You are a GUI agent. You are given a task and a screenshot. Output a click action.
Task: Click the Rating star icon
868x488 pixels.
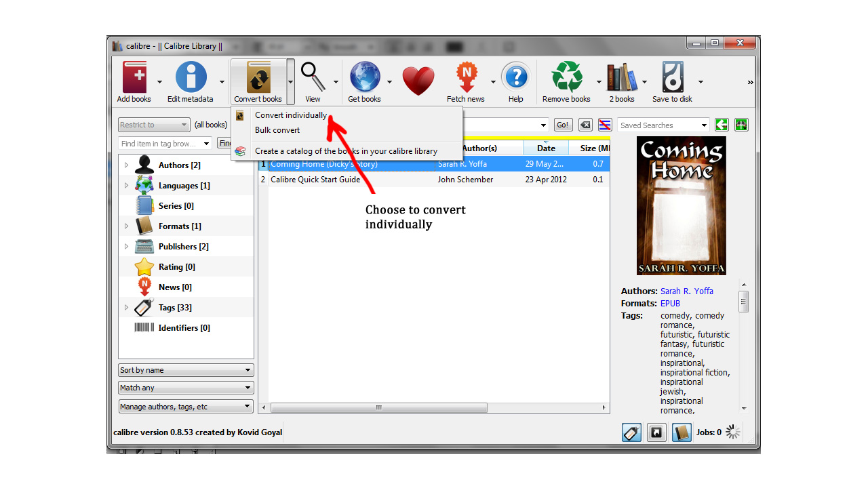click(144, 266)
